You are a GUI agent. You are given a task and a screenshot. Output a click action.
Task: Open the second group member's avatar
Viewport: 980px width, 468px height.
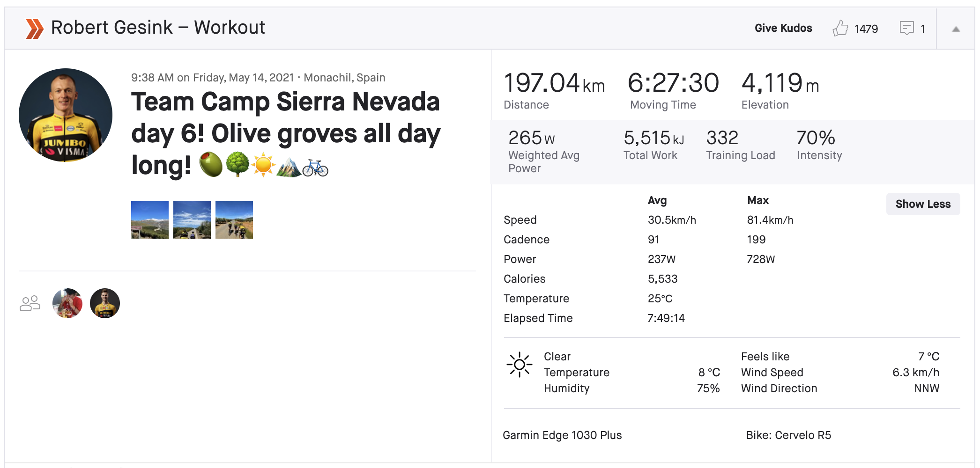click(105, 303)
